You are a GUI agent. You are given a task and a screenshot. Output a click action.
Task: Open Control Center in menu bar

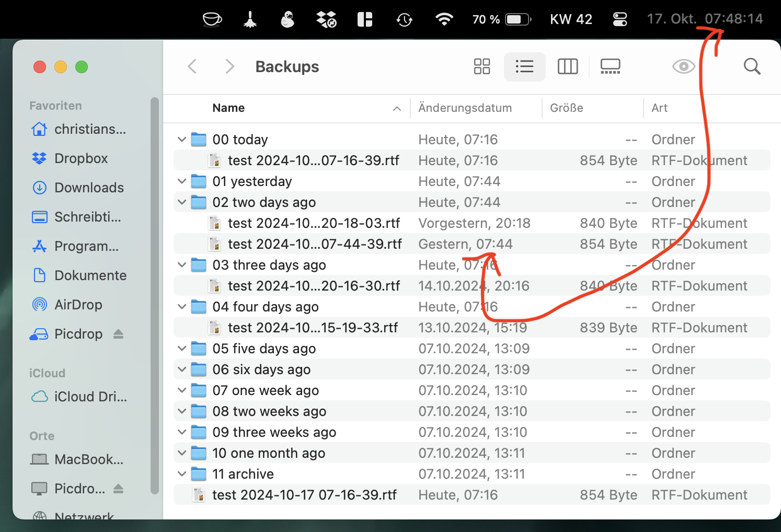(620, 19)
